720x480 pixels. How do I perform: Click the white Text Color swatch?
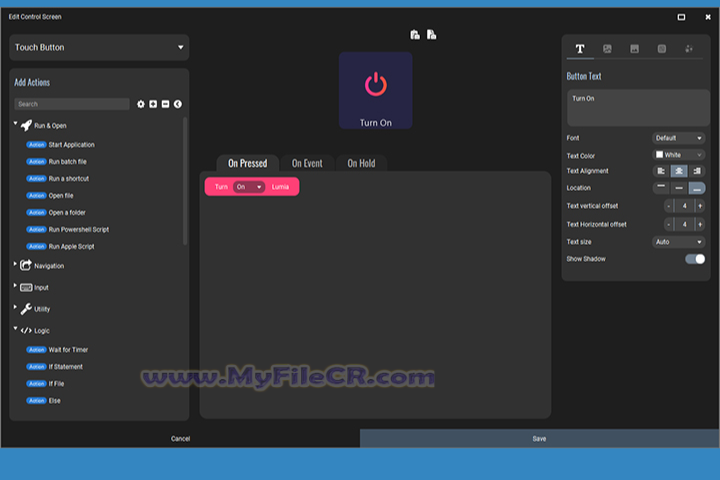659,155
